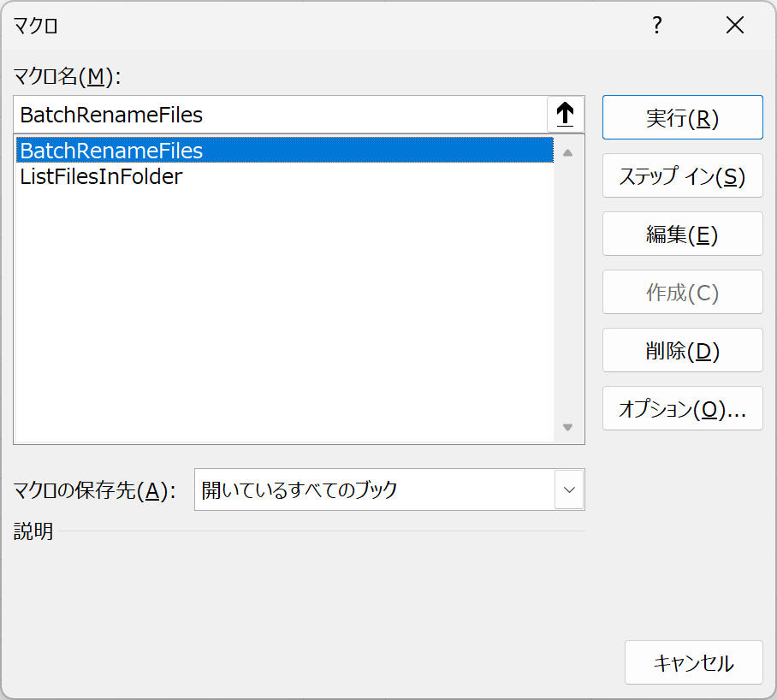Delete the macro with 削除(D)

pyautogui.click(x=682, y=350)
